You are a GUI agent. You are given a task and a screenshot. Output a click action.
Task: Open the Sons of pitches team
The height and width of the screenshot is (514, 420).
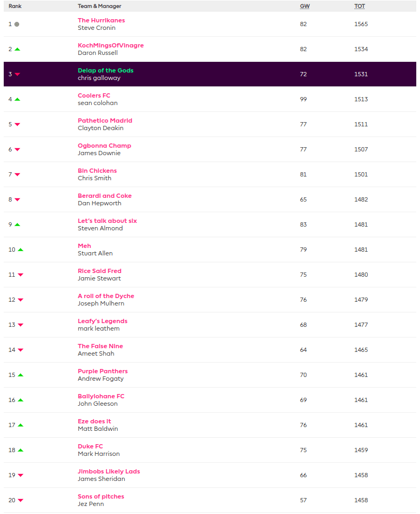point(101,496)
